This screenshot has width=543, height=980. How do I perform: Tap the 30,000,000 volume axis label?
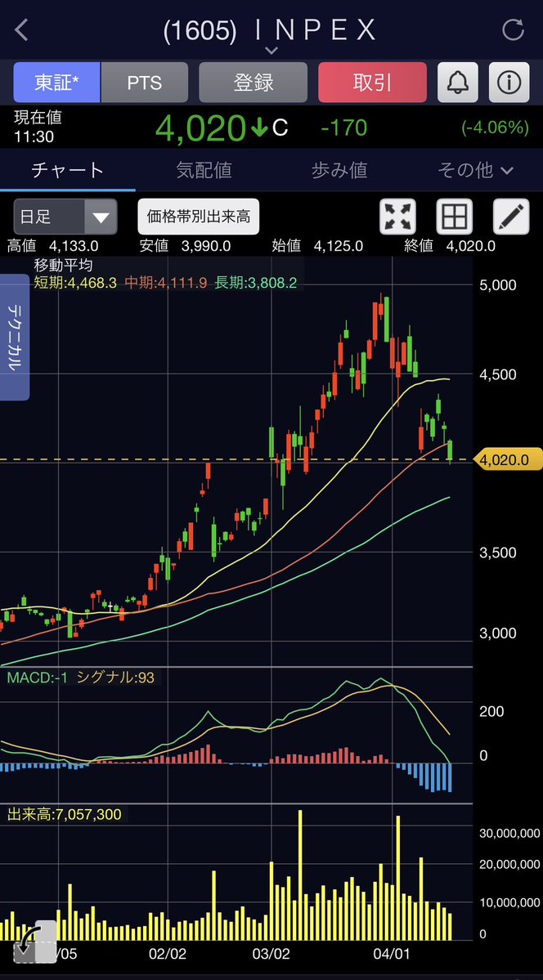click(509, 833)
